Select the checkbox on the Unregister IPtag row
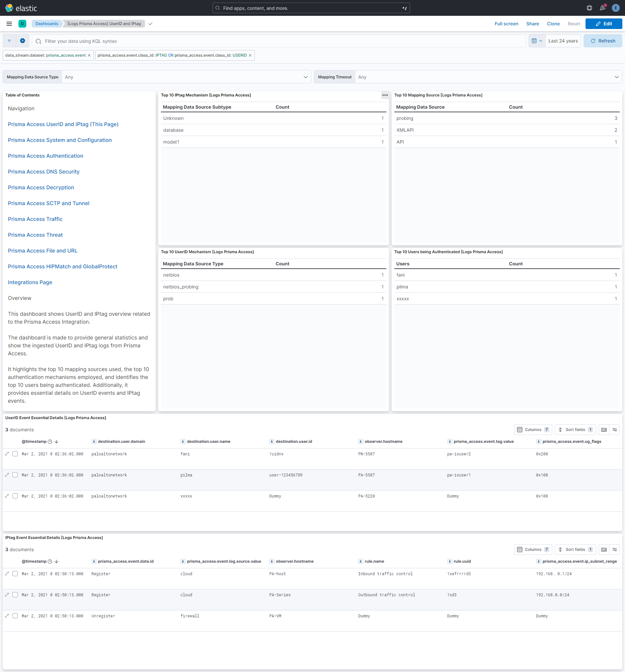Image resolution: width=625 pixels, height=672 pixels. [15, 616]
